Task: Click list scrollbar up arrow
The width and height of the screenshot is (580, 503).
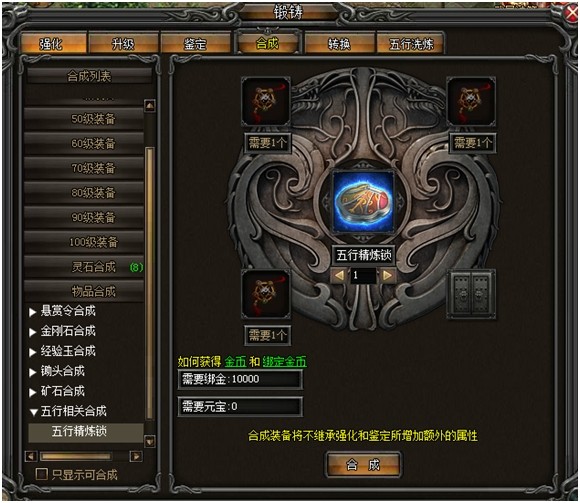Action: click(150, 106)
